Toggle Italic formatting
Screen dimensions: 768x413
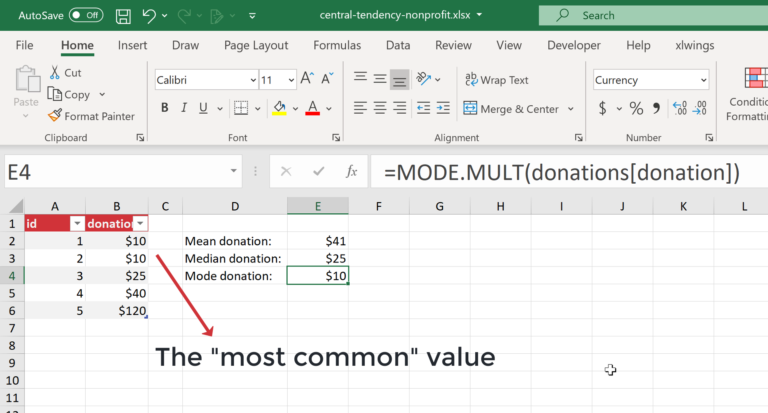[x=186, y=108]
